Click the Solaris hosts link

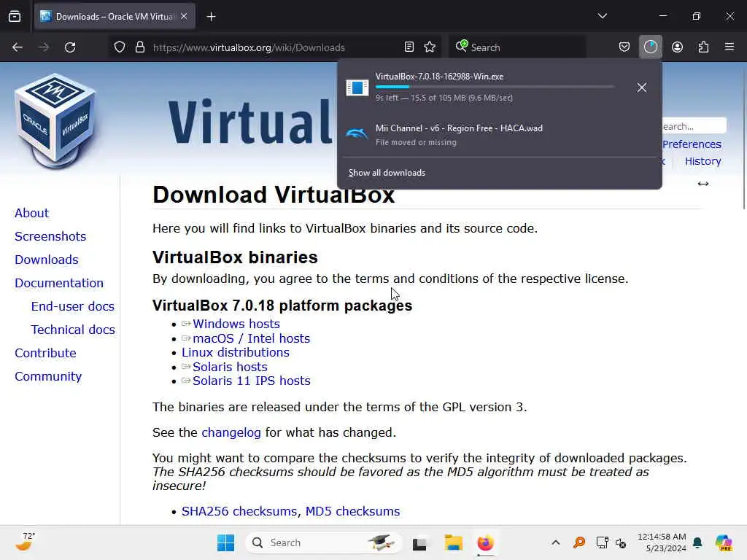230,367
